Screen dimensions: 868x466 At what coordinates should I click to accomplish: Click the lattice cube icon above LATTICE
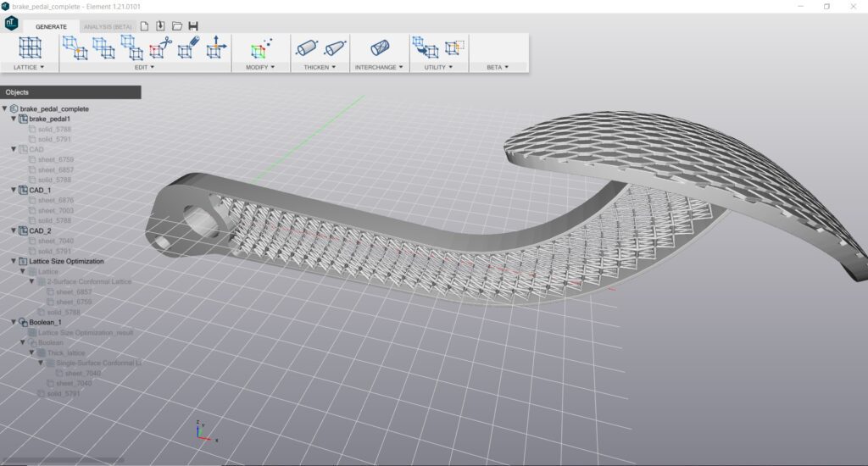point(30,47)
